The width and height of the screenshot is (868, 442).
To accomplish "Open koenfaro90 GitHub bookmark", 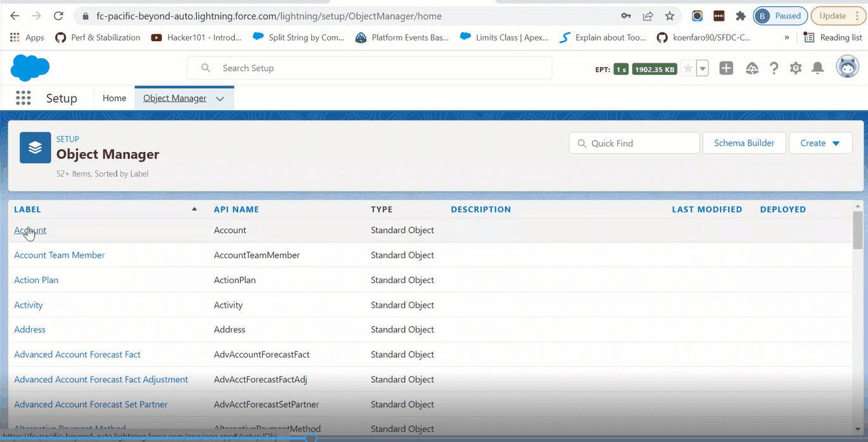I will coord(703,37).
